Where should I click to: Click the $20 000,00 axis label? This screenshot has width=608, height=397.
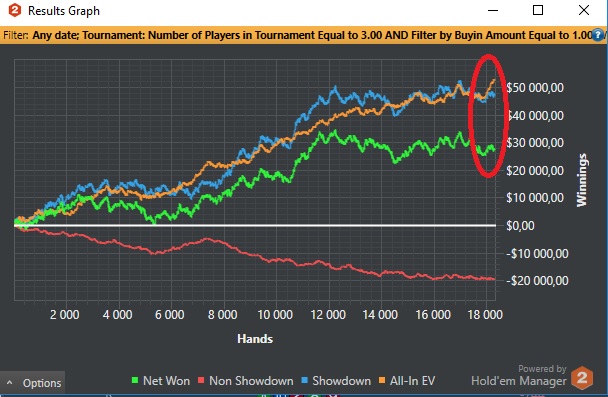click(x=535, y=171)
